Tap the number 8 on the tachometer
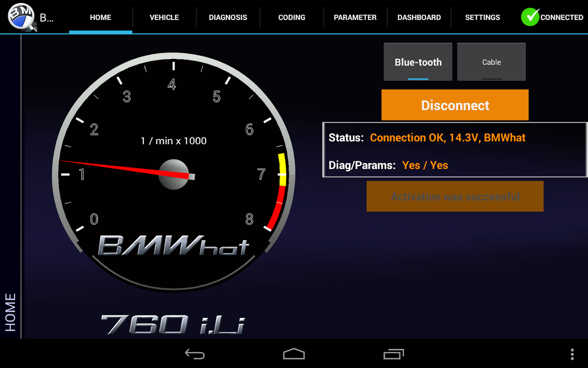This screenshot has width=588, height=368. coord(249,220)
